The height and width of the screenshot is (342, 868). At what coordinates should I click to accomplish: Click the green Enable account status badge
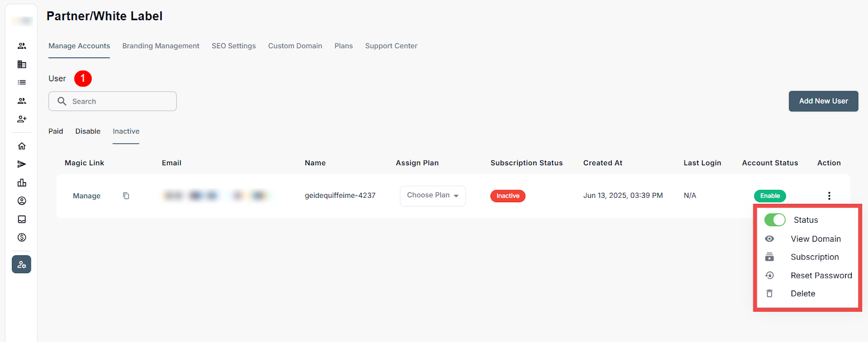pos(769,196)
